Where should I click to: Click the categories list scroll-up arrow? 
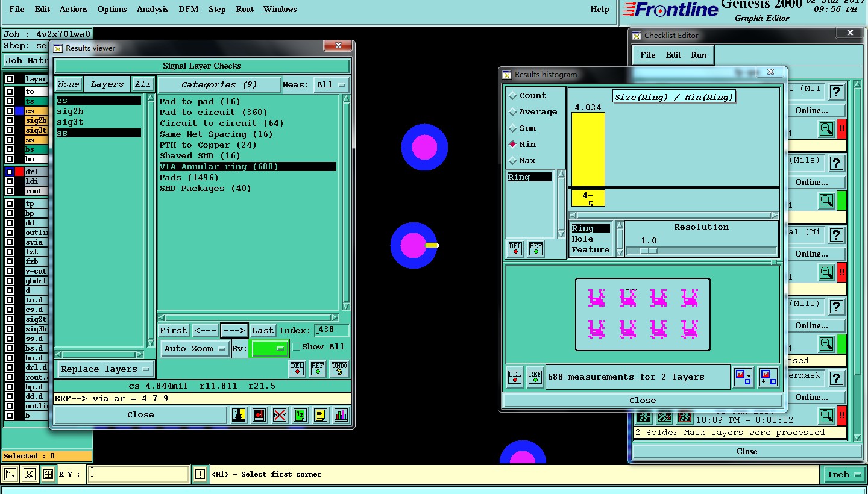coord(346,99)
